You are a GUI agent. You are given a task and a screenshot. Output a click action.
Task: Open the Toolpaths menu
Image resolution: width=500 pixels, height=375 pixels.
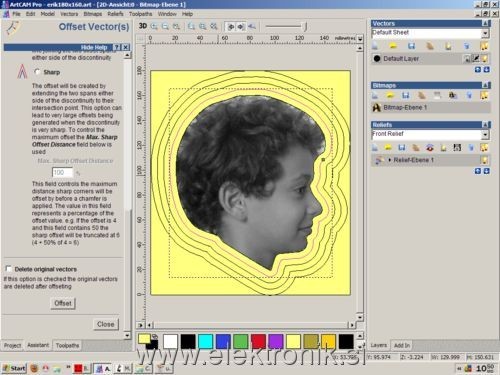point(140,14)
